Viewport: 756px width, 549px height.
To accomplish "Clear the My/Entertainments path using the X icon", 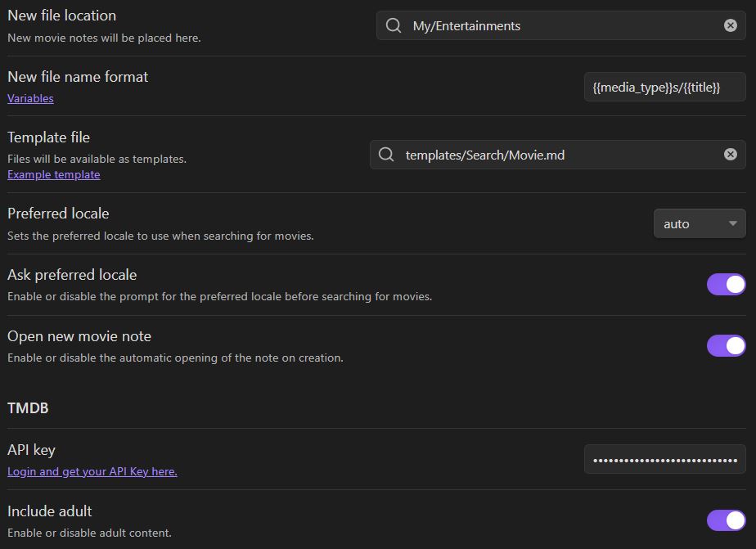I will point(730,25).
